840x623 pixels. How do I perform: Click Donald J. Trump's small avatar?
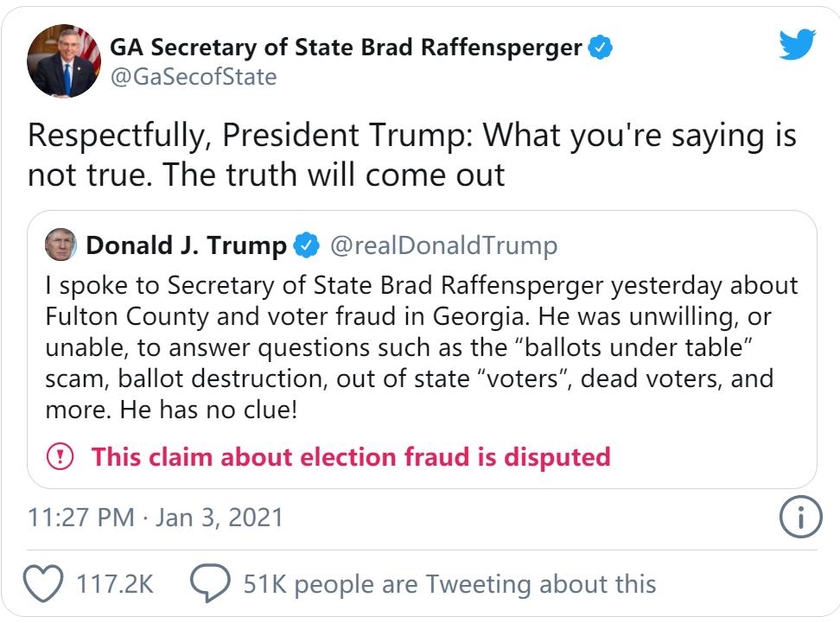61,245
